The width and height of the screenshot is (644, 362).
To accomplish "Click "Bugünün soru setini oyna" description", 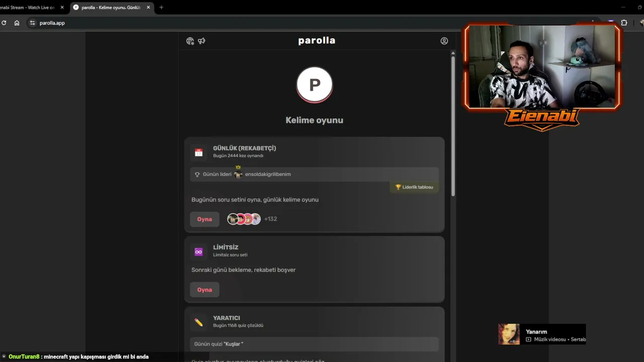I will [x=255, y=200].
